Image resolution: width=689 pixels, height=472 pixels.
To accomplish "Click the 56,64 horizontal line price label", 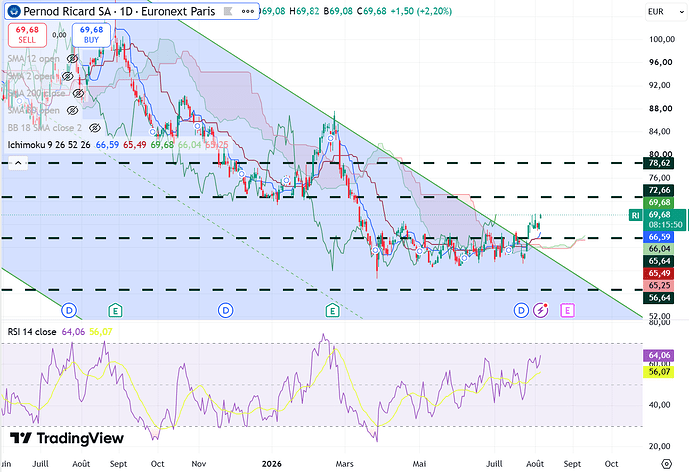I will [x=660, y=298].
